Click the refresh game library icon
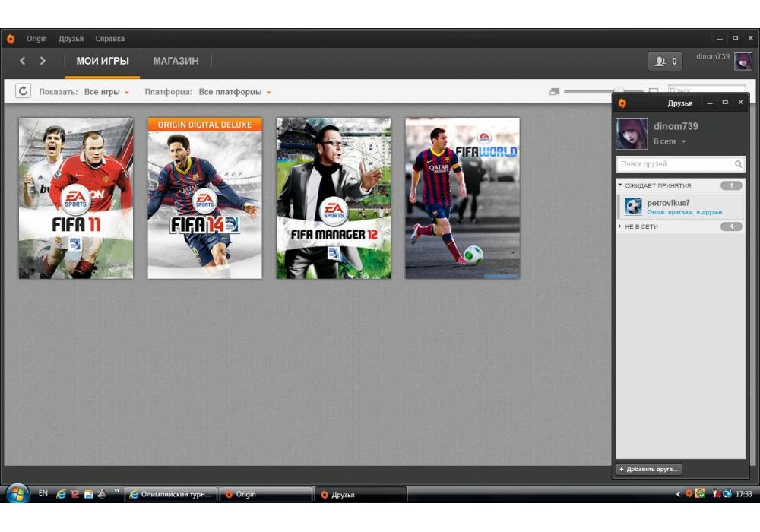This screenshot has width=760, height=532. [x=24, y=91]
